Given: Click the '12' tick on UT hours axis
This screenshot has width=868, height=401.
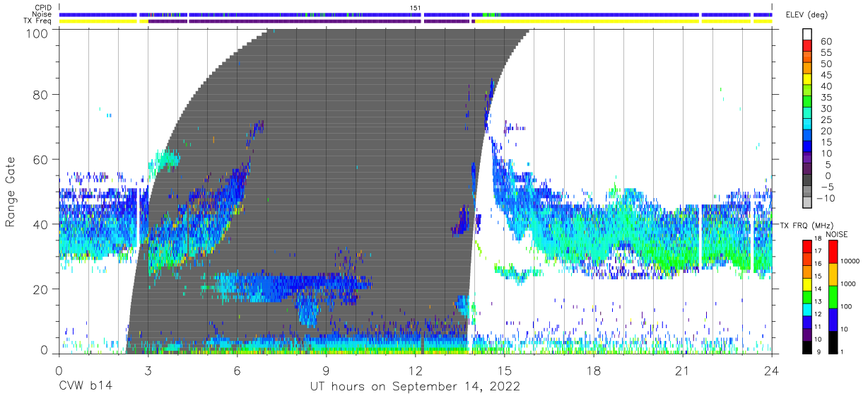Looking at the screenshot, I should pyautogui.click(x=415, y=370).
